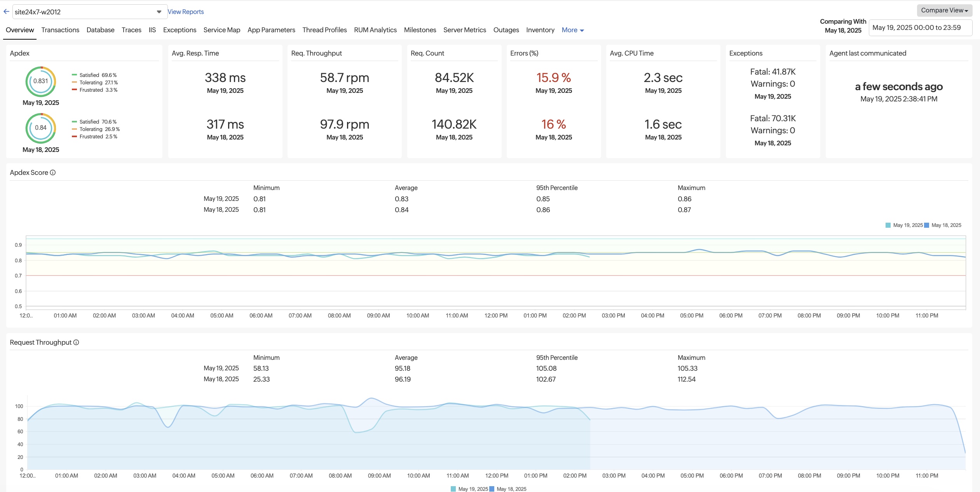This screenshot has width=980, height=492.
Task: Click the Apdex Score info icon
Action: (53, 172)
